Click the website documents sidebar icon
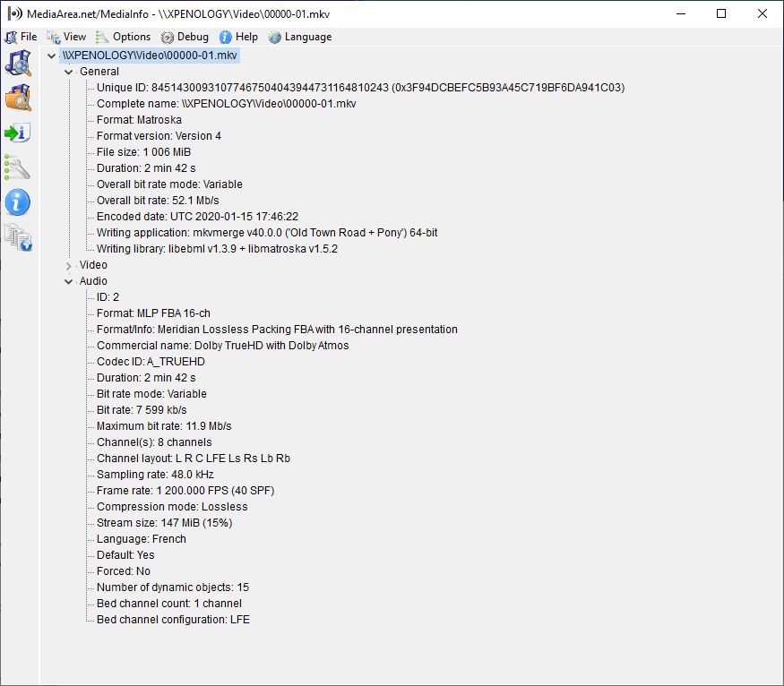Screen dimensions: 784x686 pyautogui.click(x=19, y=237)
